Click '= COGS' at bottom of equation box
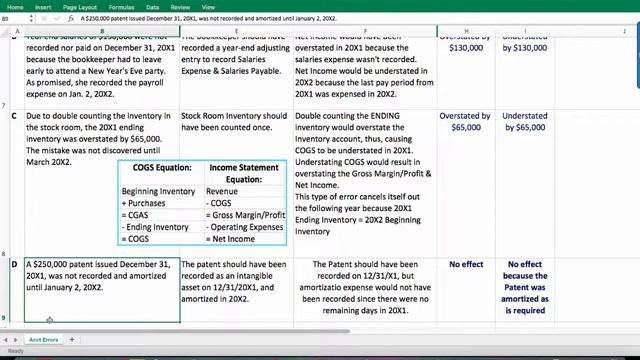The height and width of the screenshot is (360, 640). 135,239
